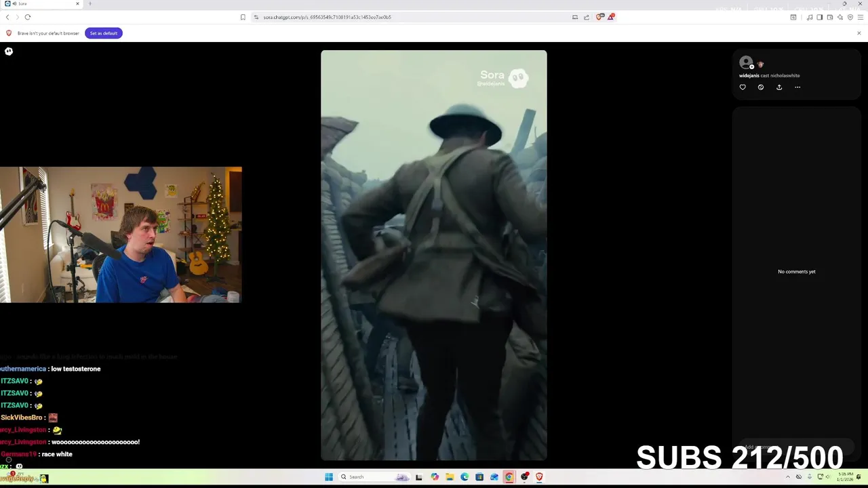
Task: Close the Sora tab
Action: [77, 4]
